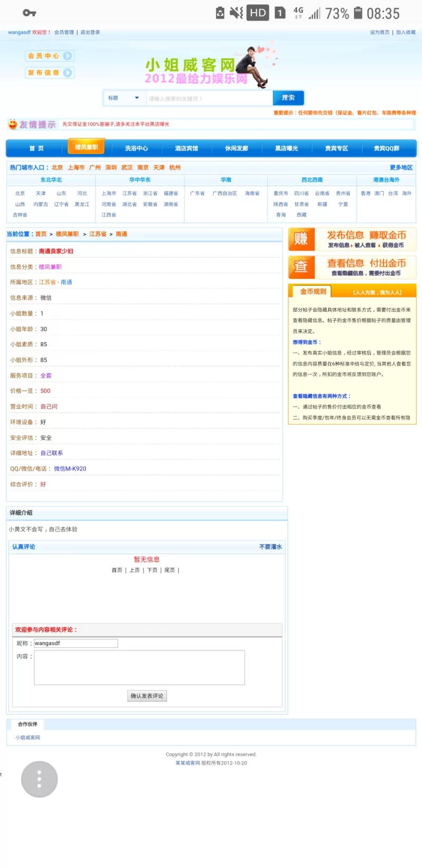
Task: Open the 标题 search type dropdown
Action: coord(124,98)
